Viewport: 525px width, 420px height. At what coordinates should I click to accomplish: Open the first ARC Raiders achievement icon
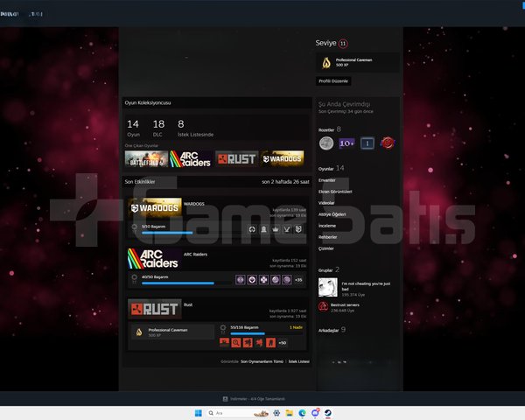tap(241, 280)
